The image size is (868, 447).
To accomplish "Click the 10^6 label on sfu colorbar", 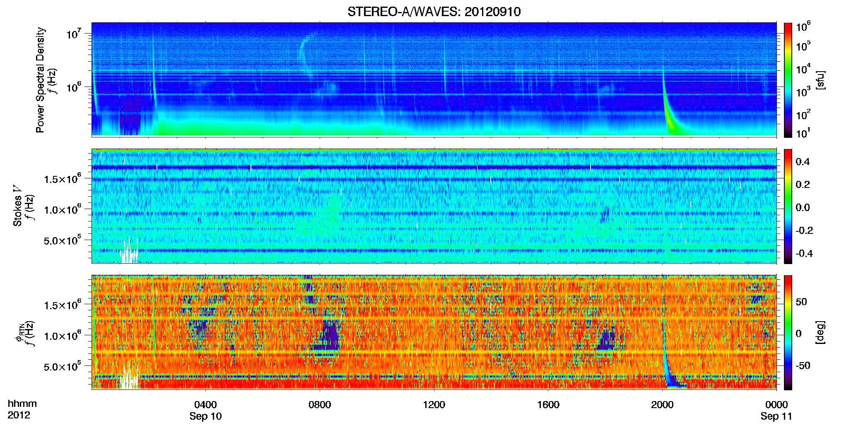I will click(803, 26).
